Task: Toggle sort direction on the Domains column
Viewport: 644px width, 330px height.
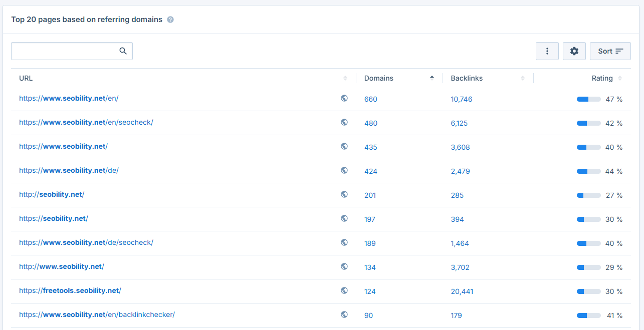Action: [432, 78]
